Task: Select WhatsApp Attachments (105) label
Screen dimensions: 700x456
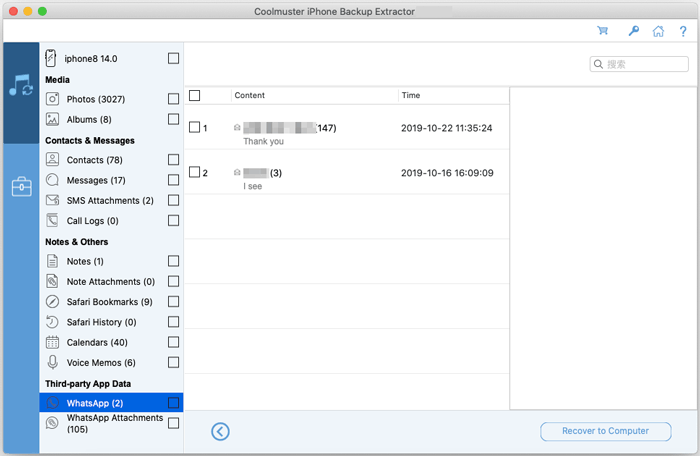Action: pos(115,423)
